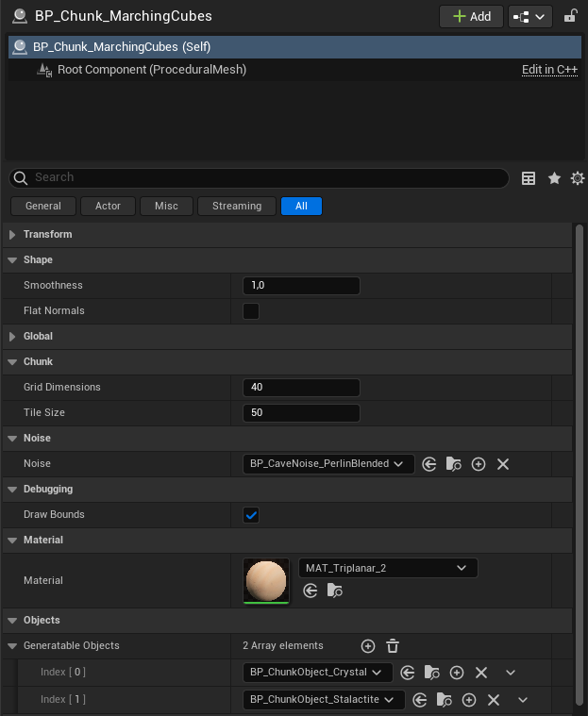Enable the Flat Normals checkbox
Screen dimensions: 588x716
251,311
